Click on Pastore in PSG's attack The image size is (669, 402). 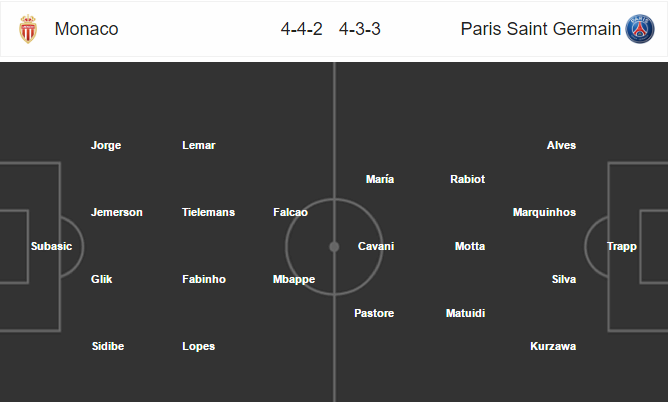pos(374,313)
